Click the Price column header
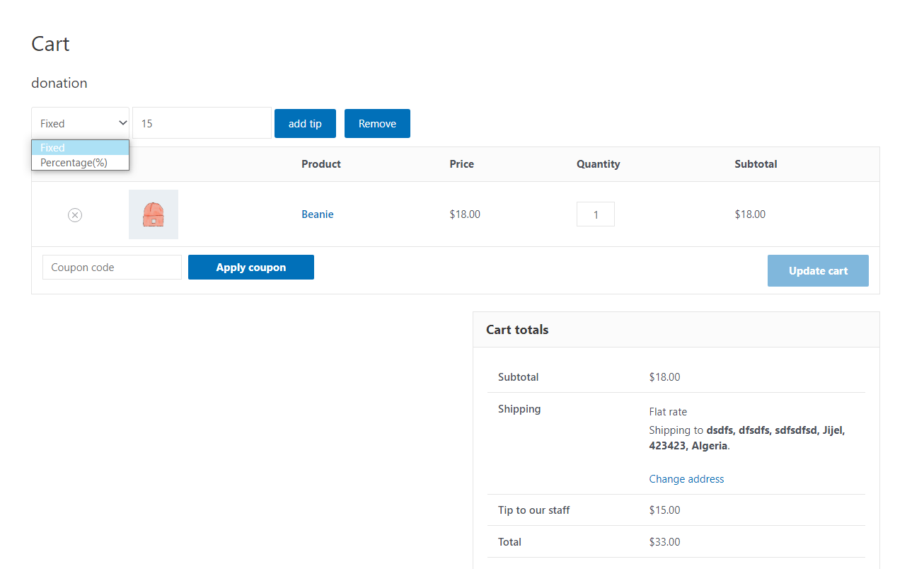 click(x=461, y=164)
